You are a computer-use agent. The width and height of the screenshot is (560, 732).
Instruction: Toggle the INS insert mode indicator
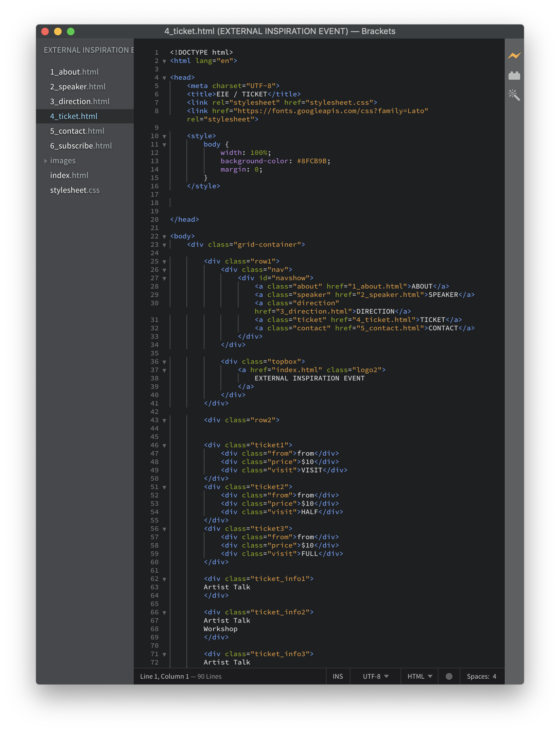click(338, 676)
